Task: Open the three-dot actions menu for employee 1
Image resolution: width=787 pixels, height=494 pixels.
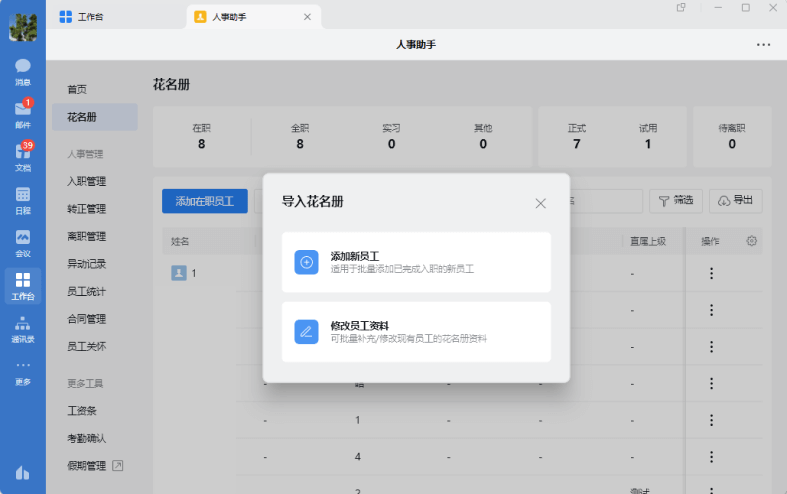Action: pos(711,274)
